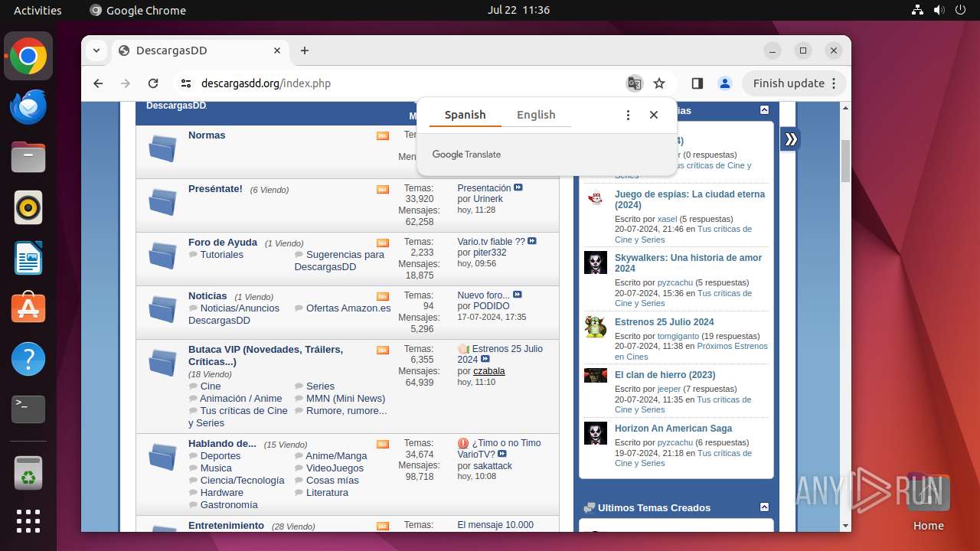Go back to previous page

(98, 83)
